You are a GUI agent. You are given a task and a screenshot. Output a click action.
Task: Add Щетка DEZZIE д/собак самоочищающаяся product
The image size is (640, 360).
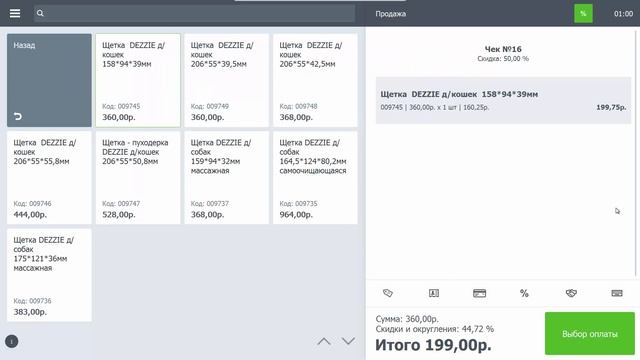tap(315, 178)
